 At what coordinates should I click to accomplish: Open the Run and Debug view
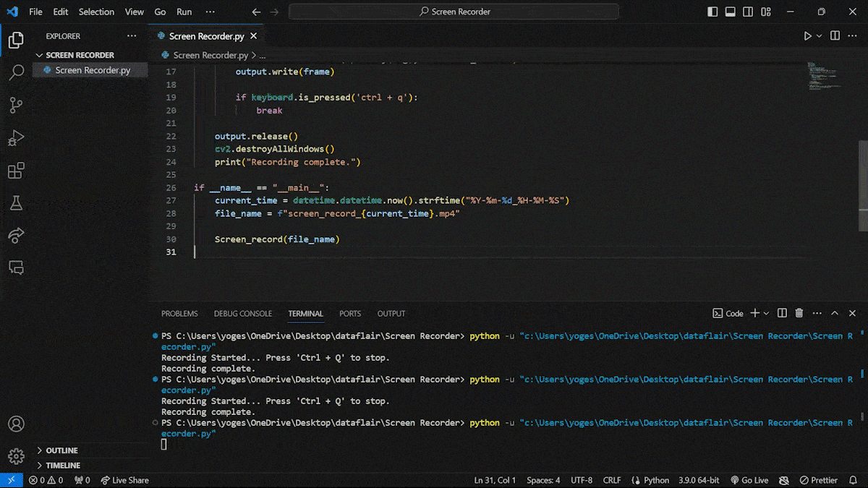click(16, 138)
